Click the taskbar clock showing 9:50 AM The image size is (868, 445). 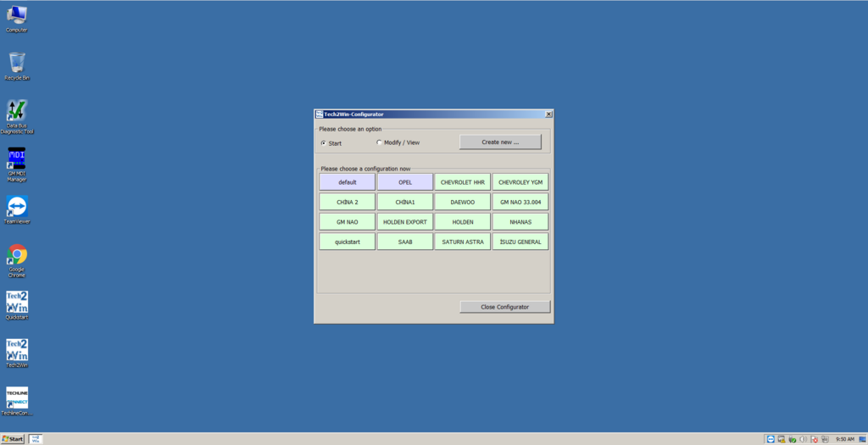[x=844, y=439]
